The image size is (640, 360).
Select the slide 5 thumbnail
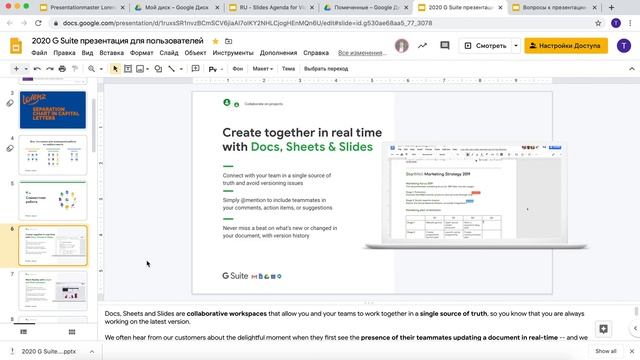point(53,200)
